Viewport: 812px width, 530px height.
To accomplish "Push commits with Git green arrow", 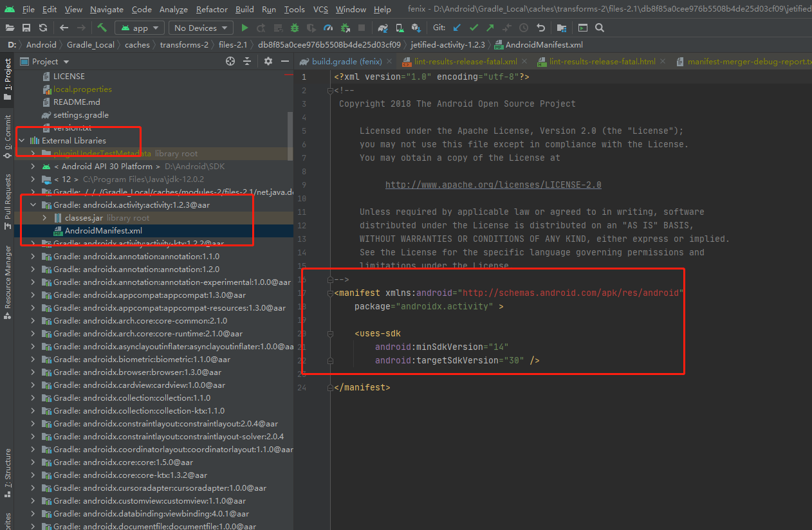I will pyautogui.click(x=490, y=28).
